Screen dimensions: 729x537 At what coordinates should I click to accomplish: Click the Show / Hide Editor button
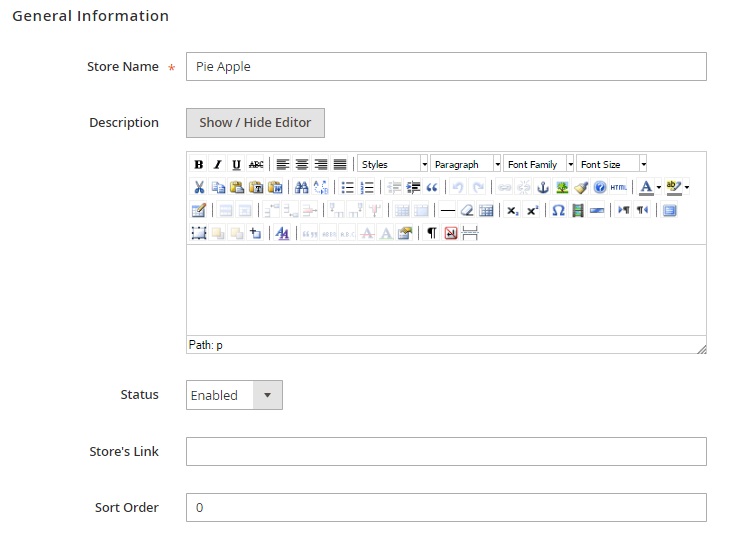(255, 123)
